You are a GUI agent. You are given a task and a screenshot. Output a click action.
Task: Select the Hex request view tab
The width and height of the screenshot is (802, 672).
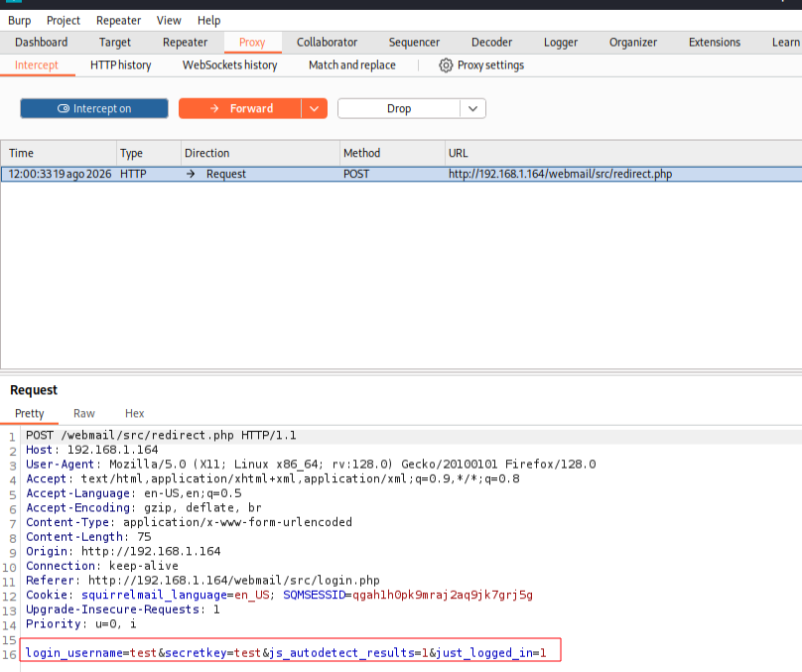[135, 413]
